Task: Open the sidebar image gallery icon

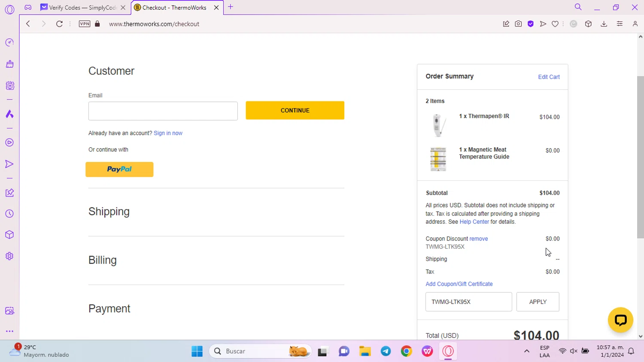Action: [x=9, y=311]
